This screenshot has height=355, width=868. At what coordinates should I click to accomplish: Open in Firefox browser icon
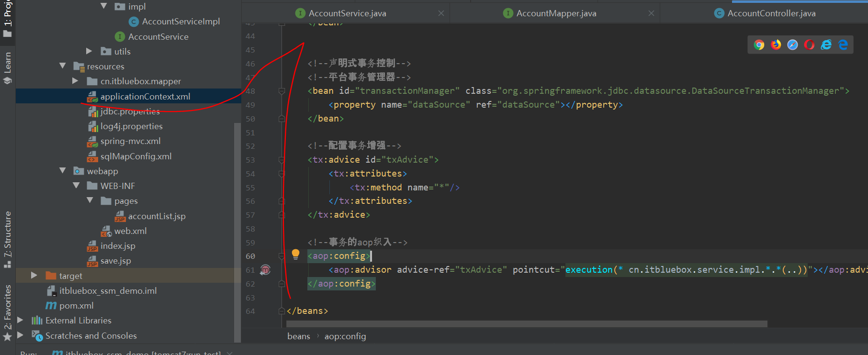pyautogui.click(x=776, y=44)
